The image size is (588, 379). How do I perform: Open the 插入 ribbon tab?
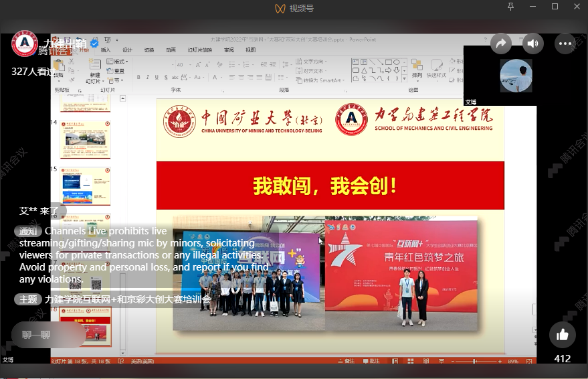pos(106,50)
